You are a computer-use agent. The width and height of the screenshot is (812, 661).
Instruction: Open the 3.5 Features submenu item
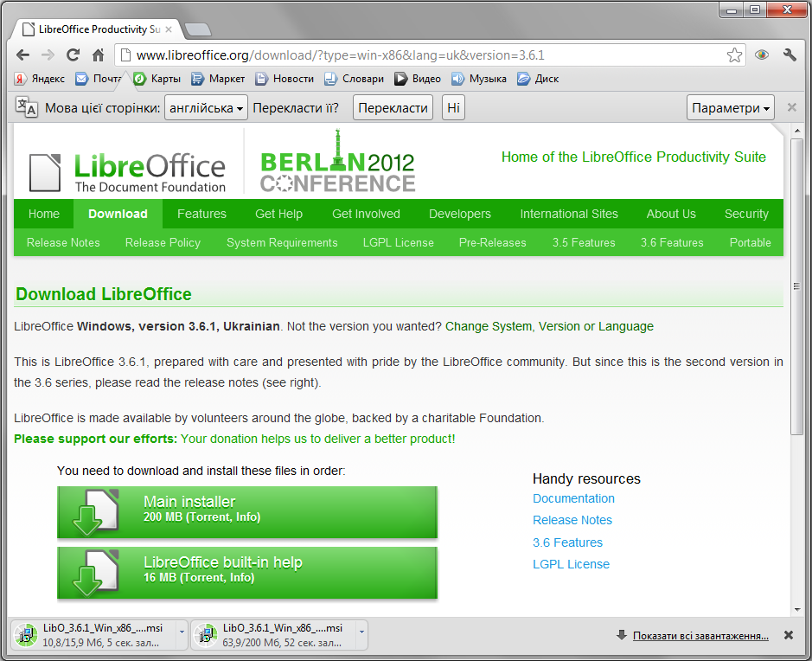[x=584, y=242]
